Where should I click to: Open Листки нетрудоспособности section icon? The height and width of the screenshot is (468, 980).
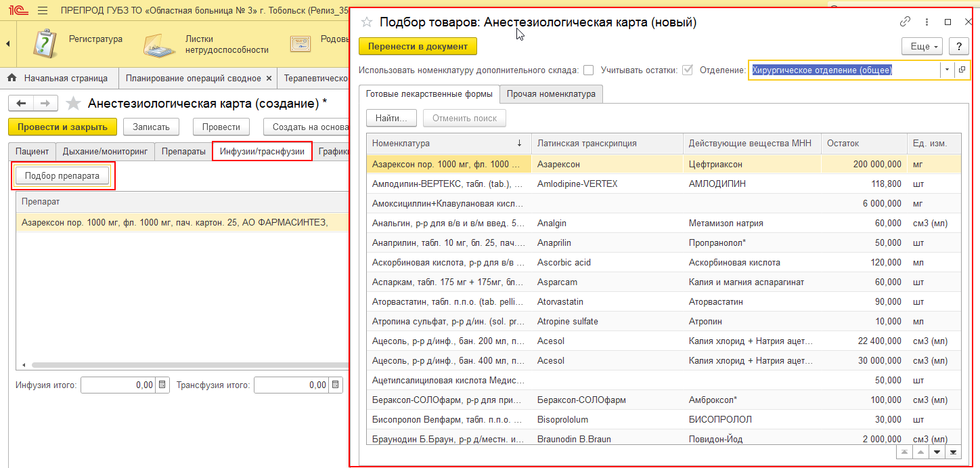[160, 45]
